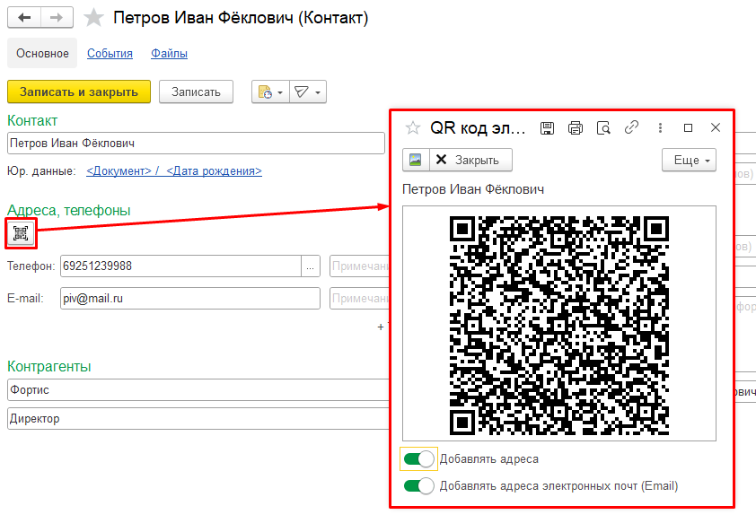Viewport: 756px width, 532px height.
Task: Click the Контакт section heading
Action: click(x=32, y=120)
